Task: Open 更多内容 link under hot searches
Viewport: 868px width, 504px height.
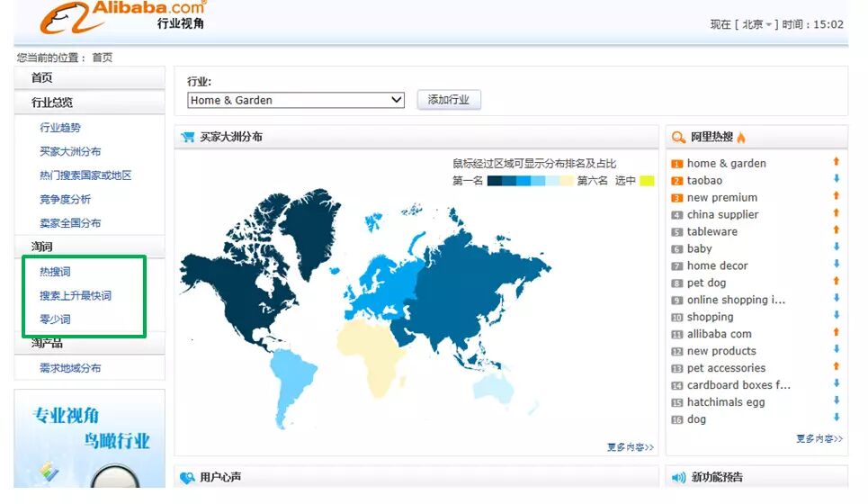Action: pyautogui.click(x=819, y=438)
